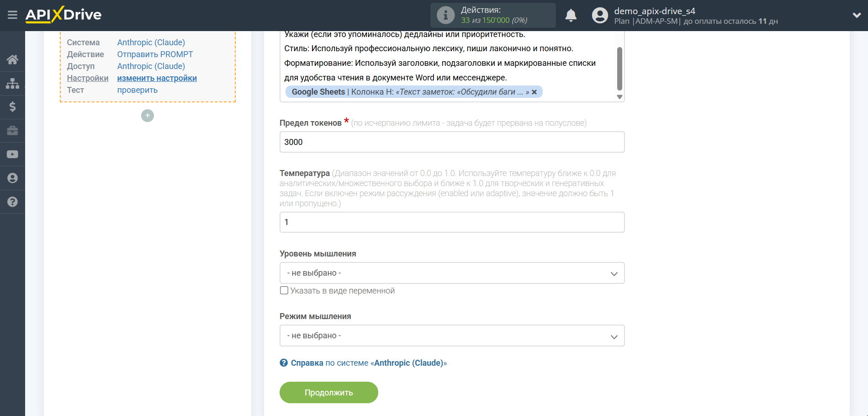Open the notifications bell
The width and height of the screenshot is (868, 416).
571,16
